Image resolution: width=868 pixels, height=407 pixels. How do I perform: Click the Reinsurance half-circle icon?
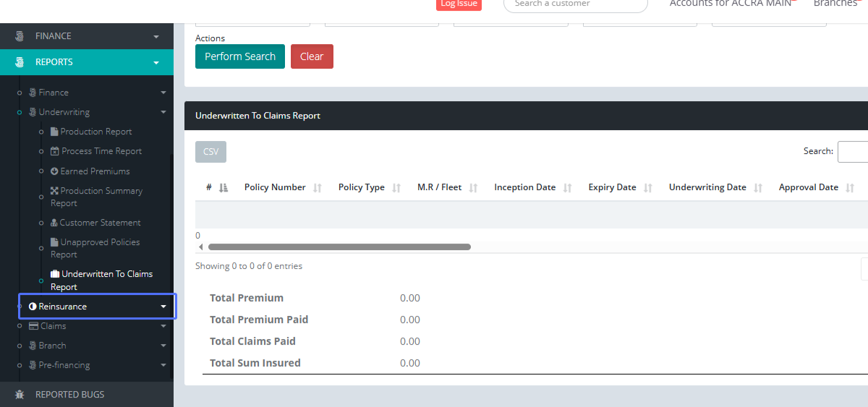(33, 307)
